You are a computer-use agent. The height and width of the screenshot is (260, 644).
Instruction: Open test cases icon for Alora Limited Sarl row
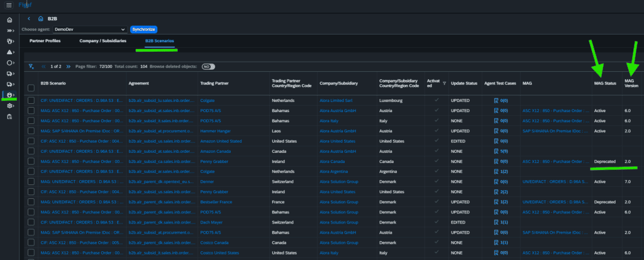click(x=496, y=100)
